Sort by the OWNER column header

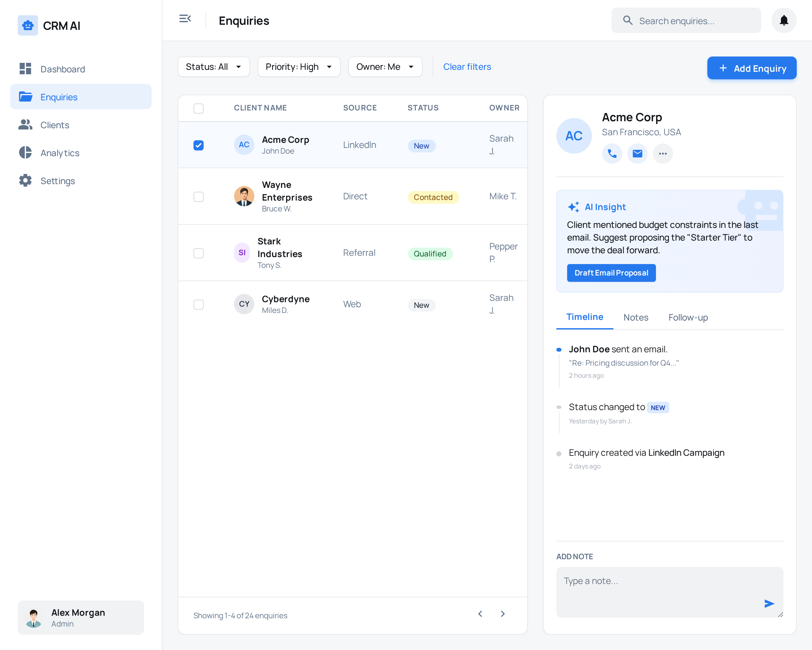[504, 108]
